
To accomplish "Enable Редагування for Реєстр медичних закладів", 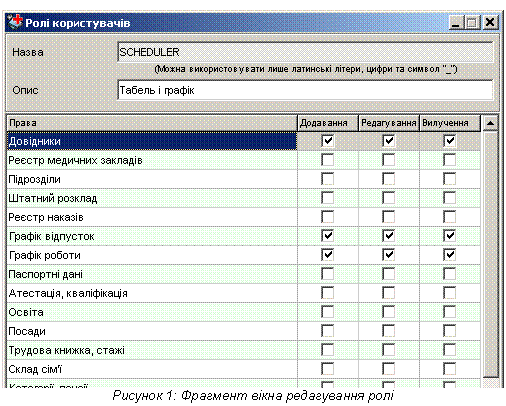I will [388, 160].
